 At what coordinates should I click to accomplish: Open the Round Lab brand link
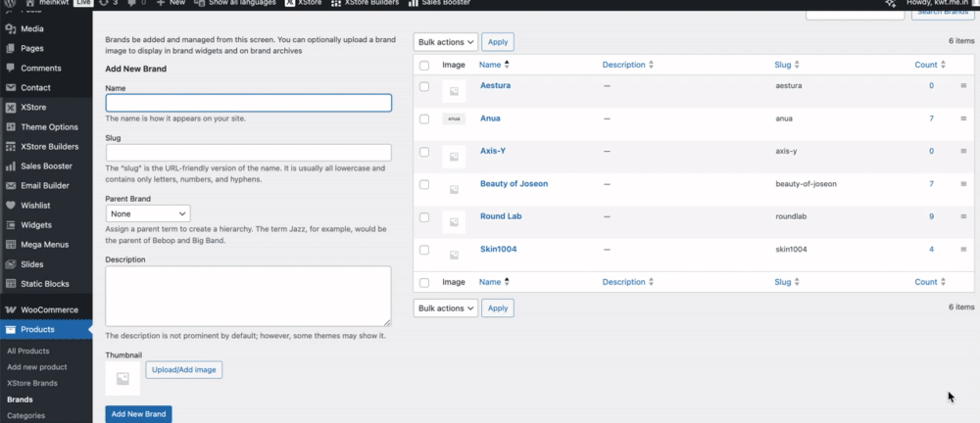[x=501, y=216]
